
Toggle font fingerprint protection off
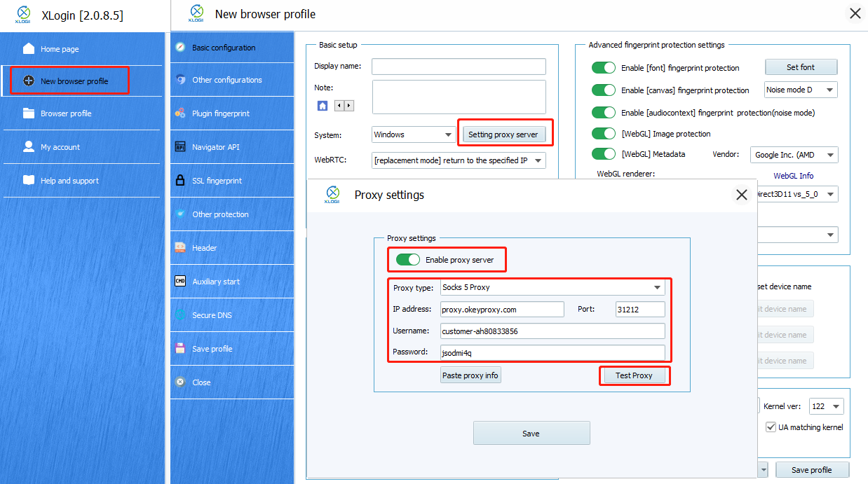click(603, 68)
